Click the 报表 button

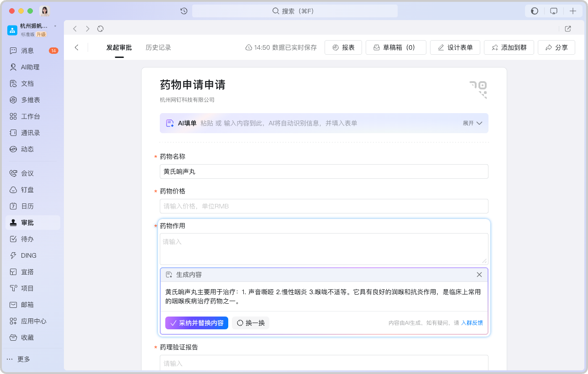(x=343, y=47)
